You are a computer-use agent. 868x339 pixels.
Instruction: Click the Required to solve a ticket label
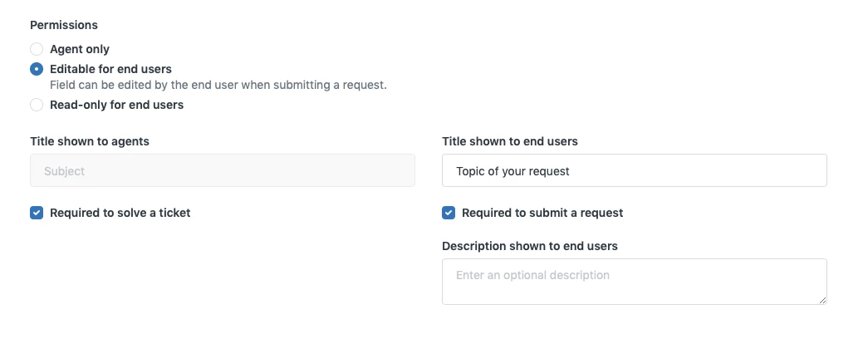click(120, 213)
